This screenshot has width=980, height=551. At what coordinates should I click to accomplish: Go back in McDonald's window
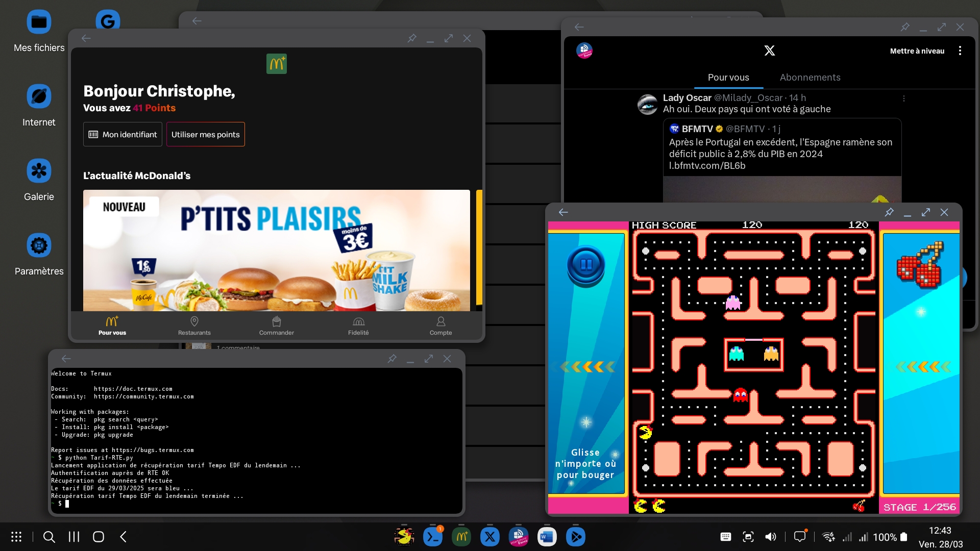coord(86,38)
